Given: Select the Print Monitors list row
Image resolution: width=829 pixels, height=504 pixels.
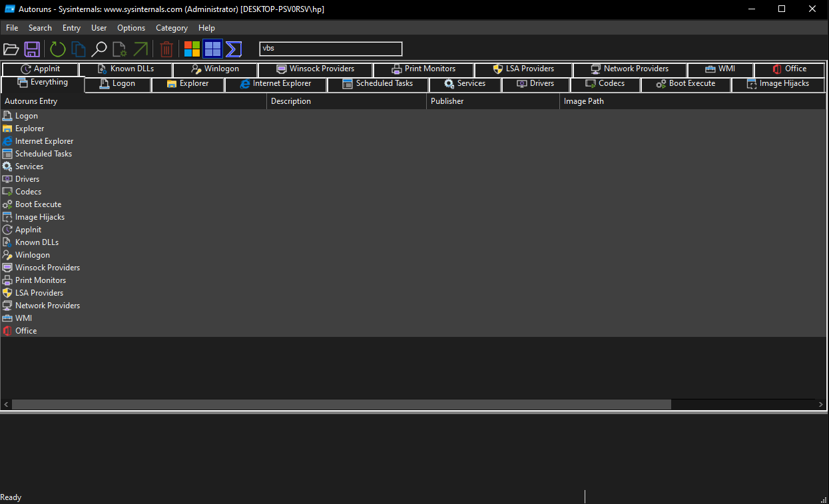Looking at the screenshot, I should click(x=413, y=280).
